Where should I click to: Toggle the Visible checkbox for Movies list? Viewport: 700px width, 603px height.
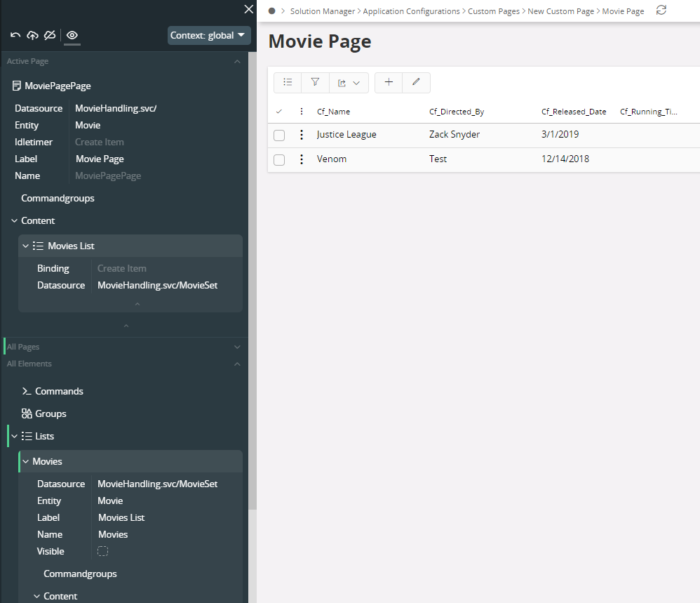[x=103, y=551]
